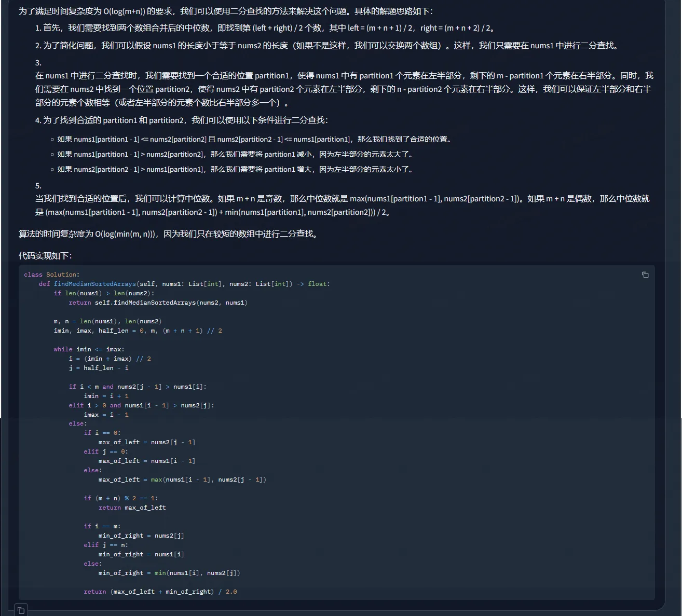This screenshot has width=682, height=616.
Task: Click bullet '如果 nums1[partition1 - 1] <= nums2[partition2] 且'
Action: (254, 139)
